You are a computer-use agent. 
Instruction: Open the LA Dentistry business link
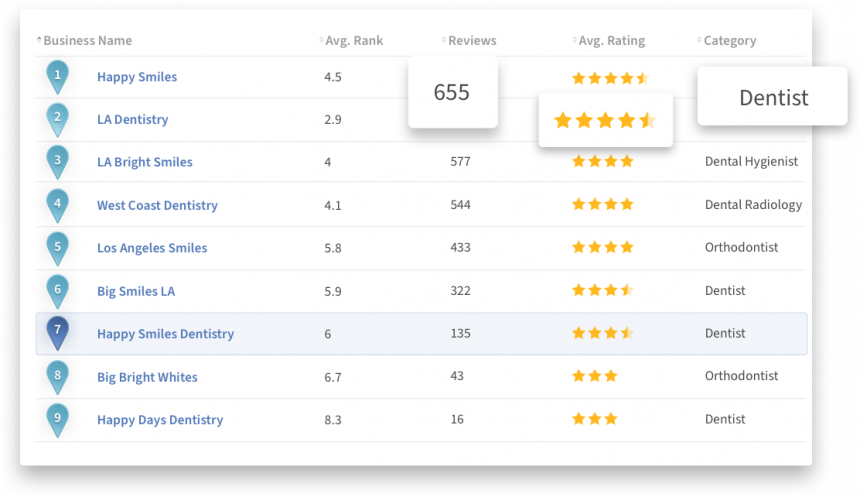[132, 120]
